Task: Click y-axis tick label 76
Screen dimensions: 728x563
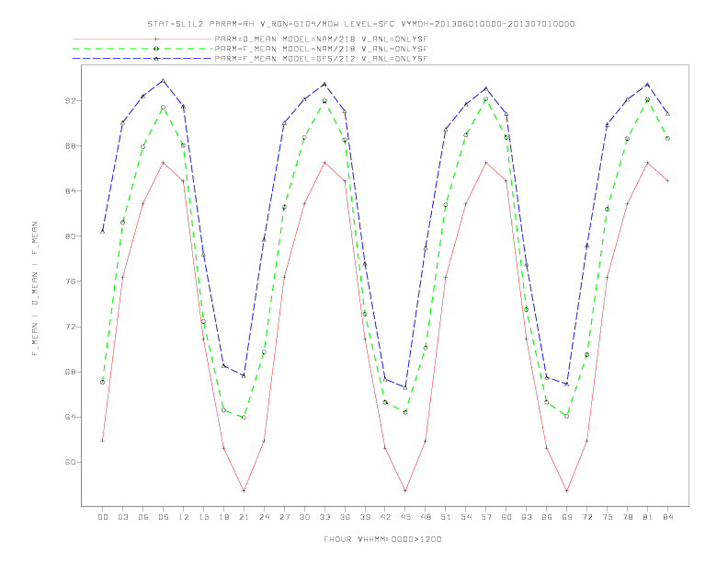Action: (70, 281)
